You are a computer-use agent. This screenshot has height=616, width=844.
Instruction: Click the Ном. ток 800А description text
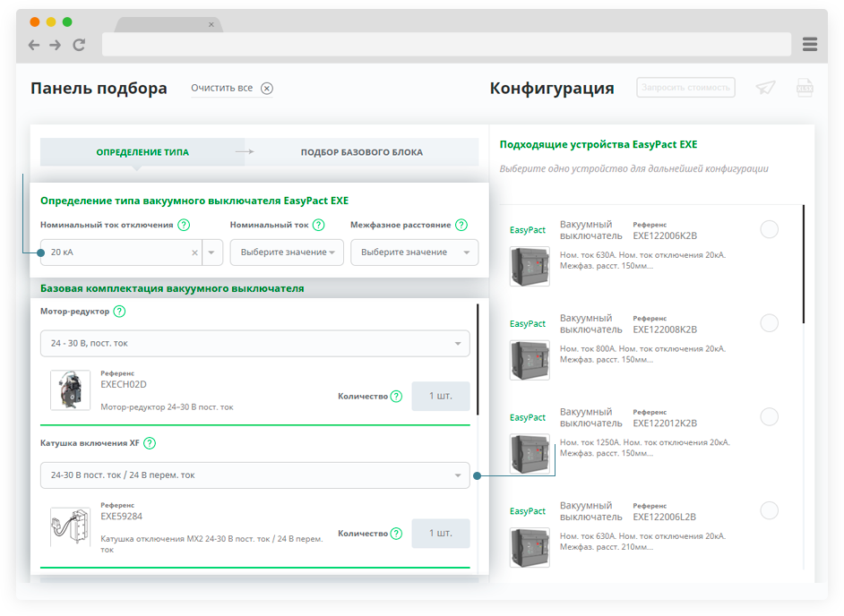[642, 354]
